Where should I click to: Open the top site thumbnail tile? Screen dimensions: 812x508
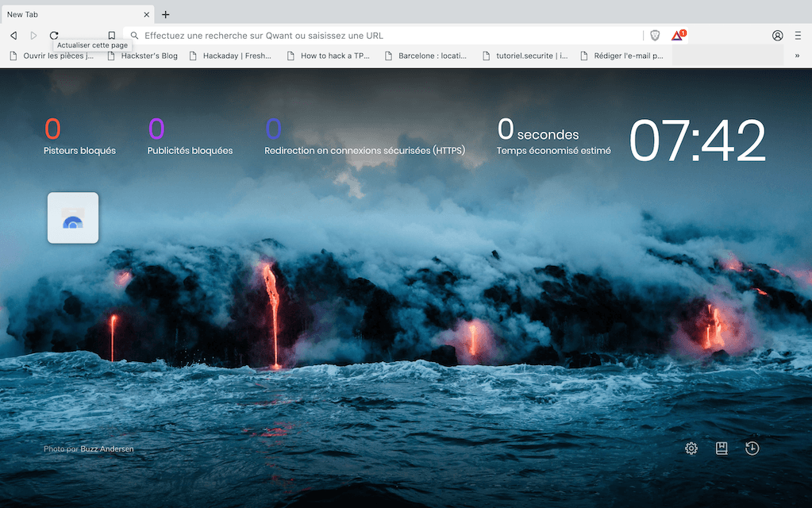73,217
